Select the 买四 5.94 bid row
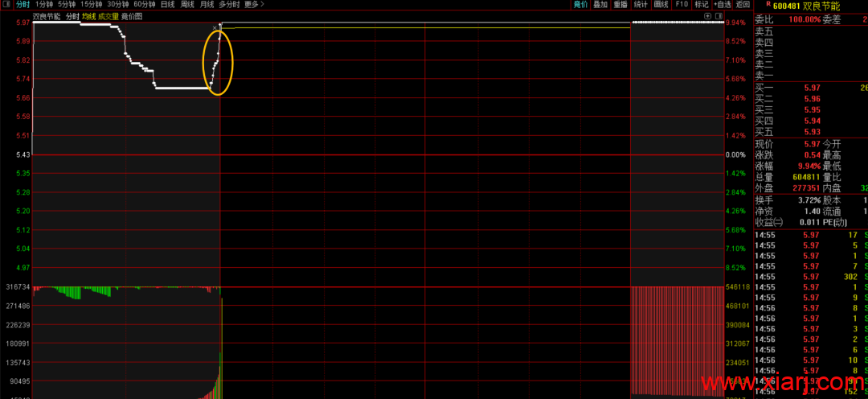This screenshot has height=399, width=868. 811,121
